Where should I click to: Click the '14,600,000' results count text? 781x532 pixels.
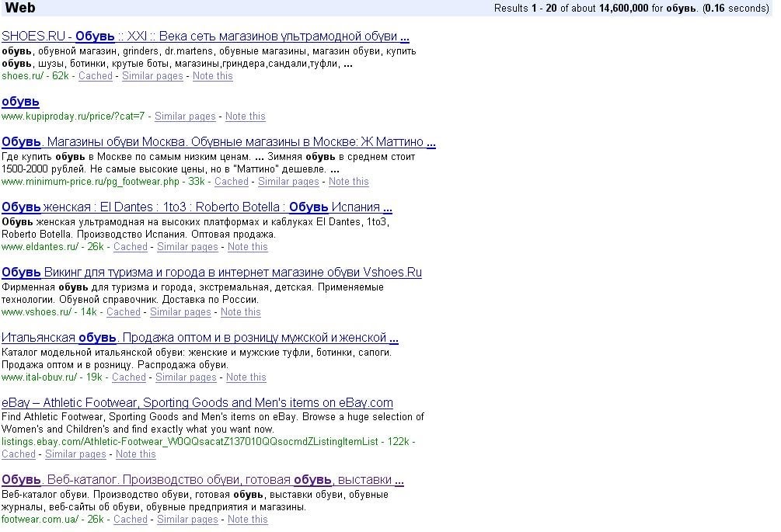pyautogui.click(x=623, y=8)
